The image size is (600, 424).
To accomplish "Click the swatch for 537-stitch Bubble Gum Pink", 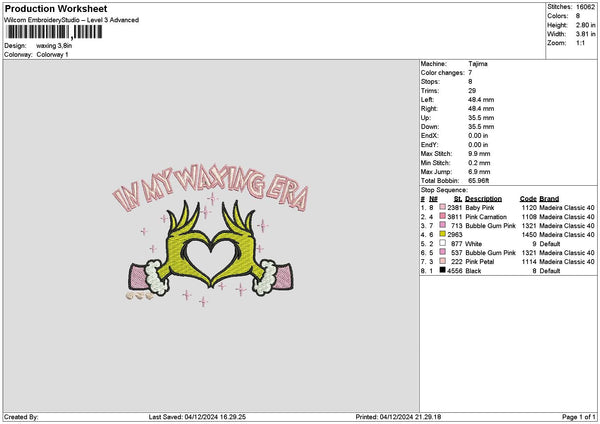I will click(442, 252).
